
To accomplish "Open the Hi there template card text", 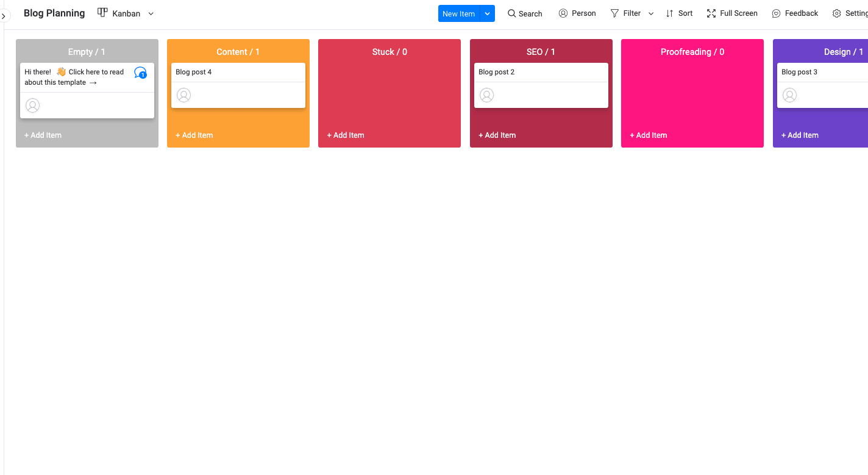I will click(74, 77).
